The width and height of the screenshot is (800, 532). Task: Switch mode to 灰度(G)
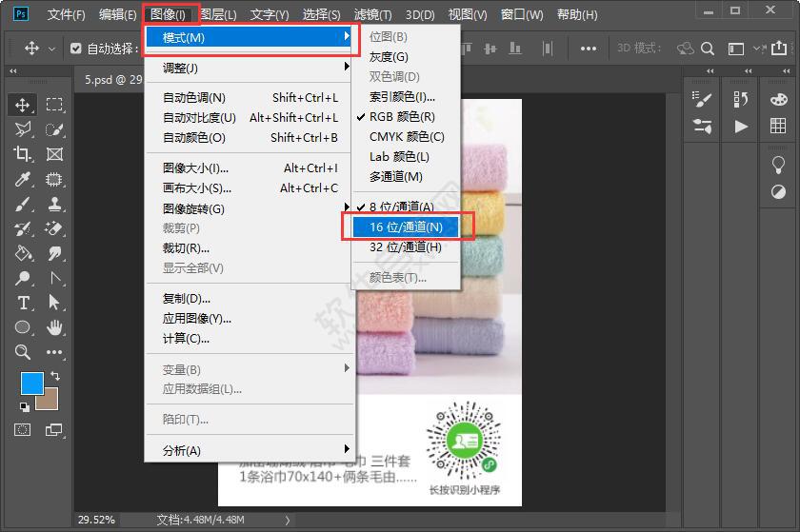tap(389, 56)
